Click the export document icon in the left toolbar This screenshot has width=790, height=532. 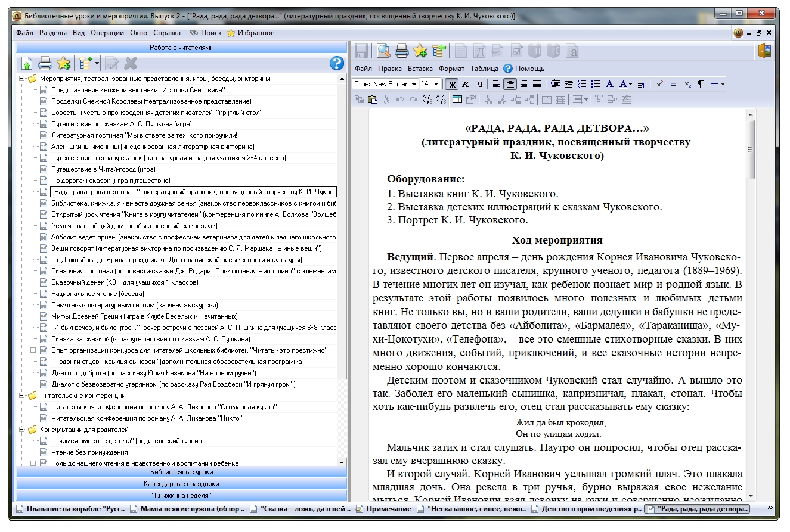coord(27,63)
